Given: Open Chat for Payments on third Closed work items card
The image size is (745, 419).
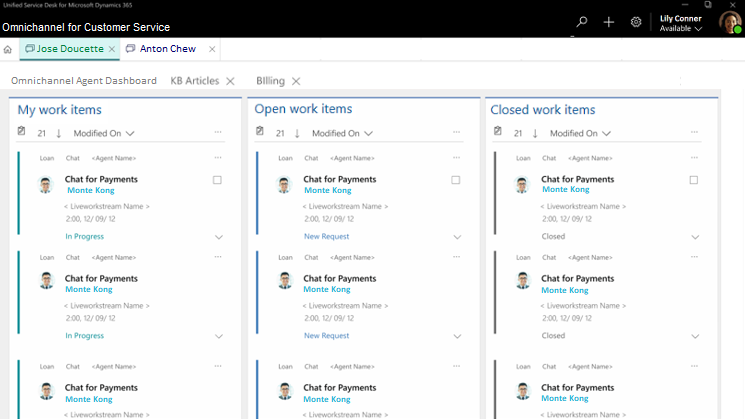Looking at the screenshot, I should tap(578, 388).
